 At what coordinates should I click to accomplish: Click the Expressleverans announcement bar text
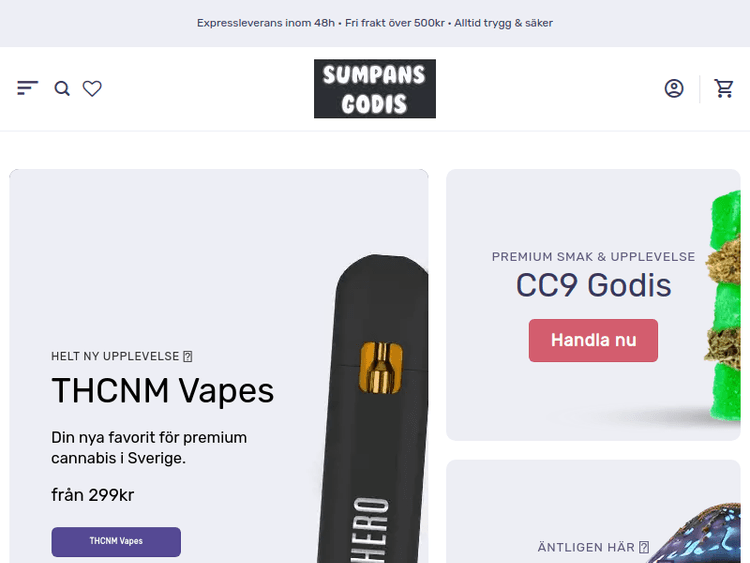[375, 23]
